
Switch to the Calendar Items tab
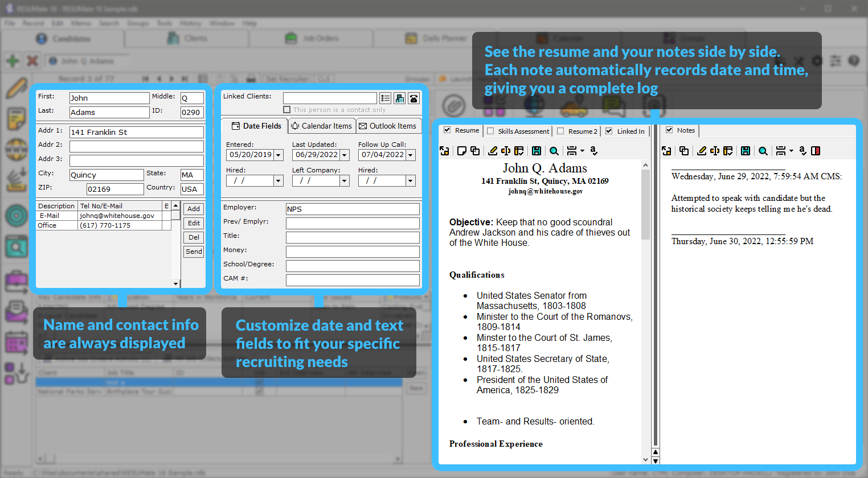[x=322, y=126]
